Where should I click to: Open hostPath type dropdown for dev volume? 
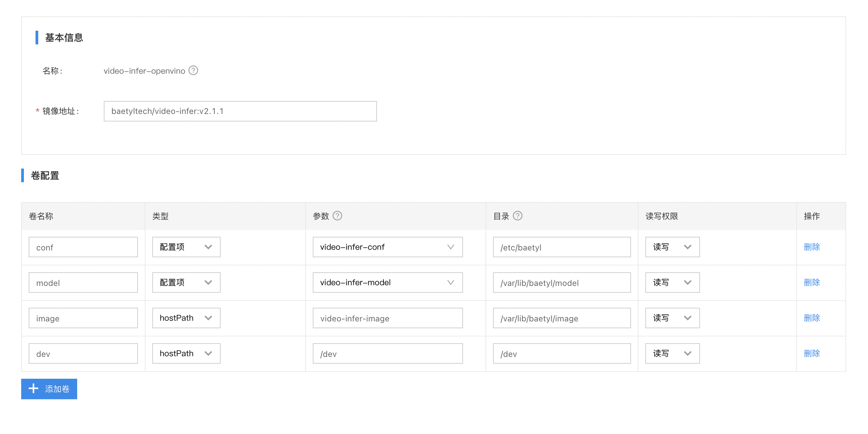pyautogui.click(x=186, y=353)
